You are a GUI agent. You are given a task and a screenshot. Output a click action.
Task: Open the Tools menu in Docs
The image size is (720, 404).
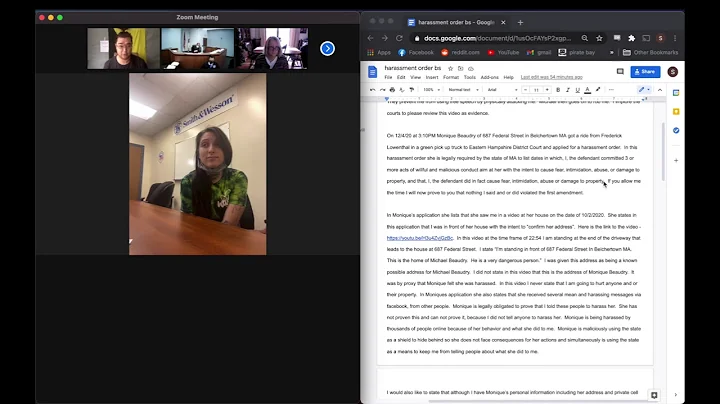click(x=470, y=77)
